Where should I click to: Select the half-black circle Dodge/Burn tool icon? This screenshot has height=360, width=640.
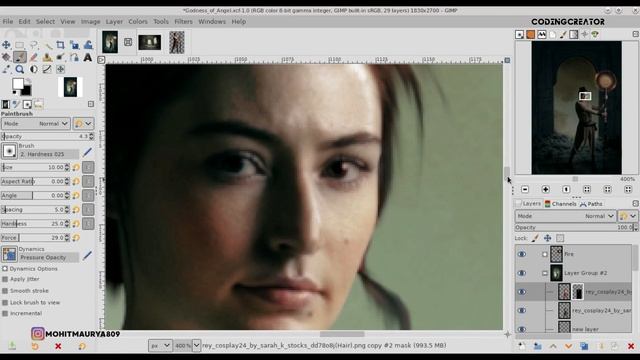point(34,69)
